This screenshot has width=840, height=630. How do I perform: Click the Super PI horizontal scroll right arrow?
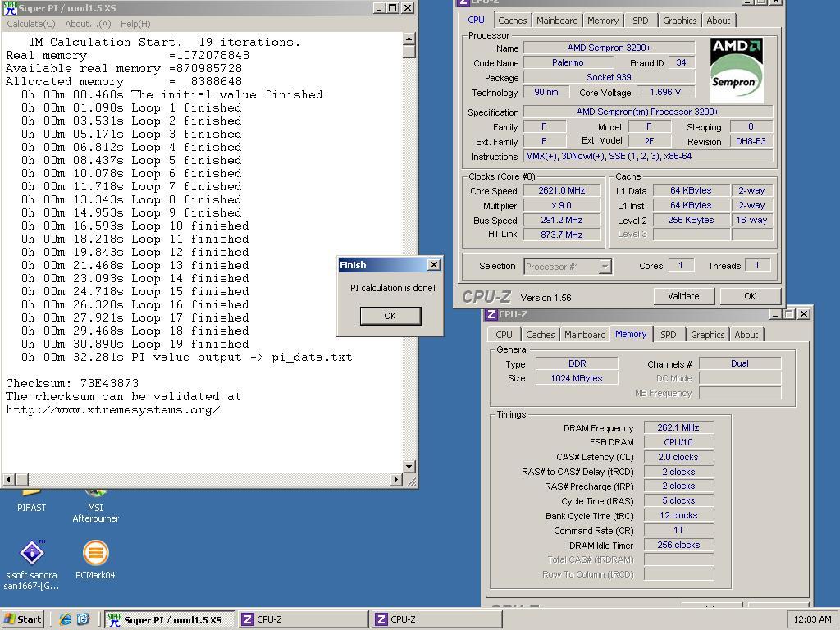396,479
